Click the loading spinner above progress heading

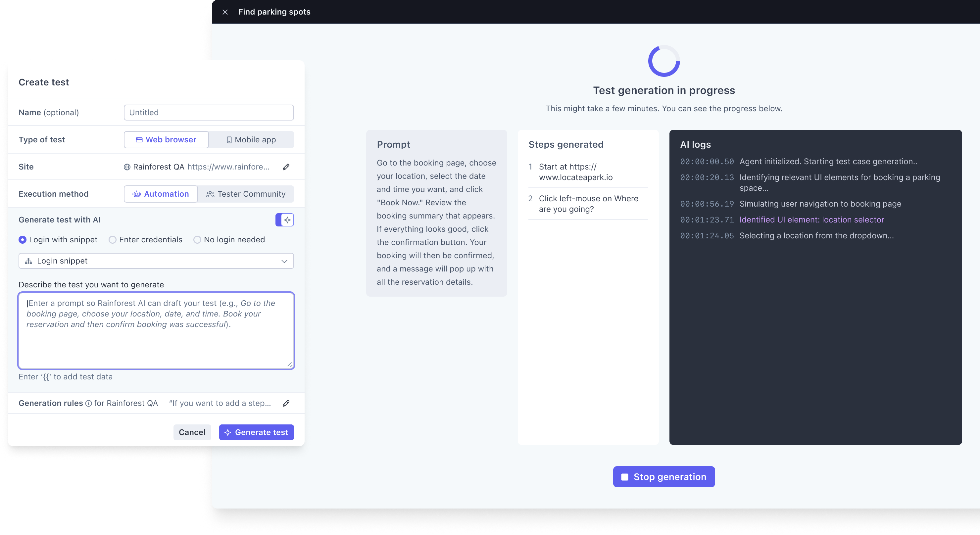coord(664,61)
